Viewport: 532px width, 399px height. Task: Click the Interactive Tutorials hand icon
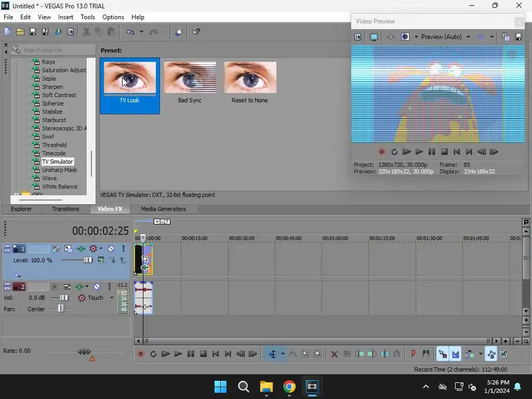tap(179, 32)
